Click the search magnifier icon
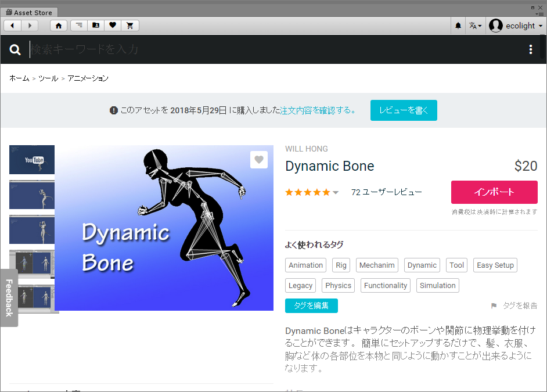The height and width of the screenshot is (392, 547). 15,49
